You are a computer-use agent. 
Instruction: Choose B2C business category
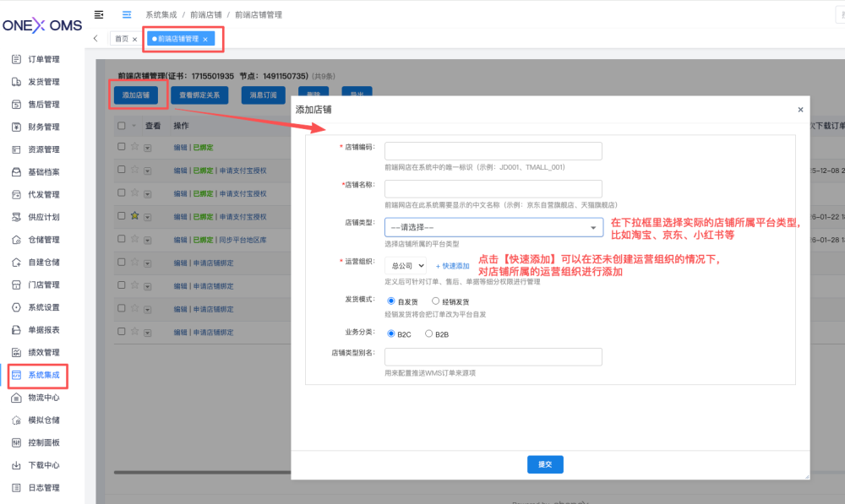tap(391, 333)
